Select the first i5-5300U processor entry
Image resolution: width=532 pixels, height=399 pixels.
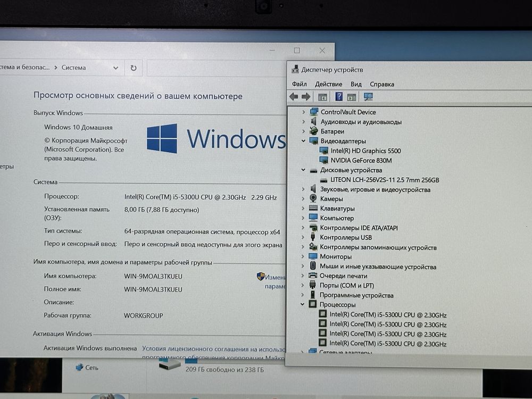[388, 315]
